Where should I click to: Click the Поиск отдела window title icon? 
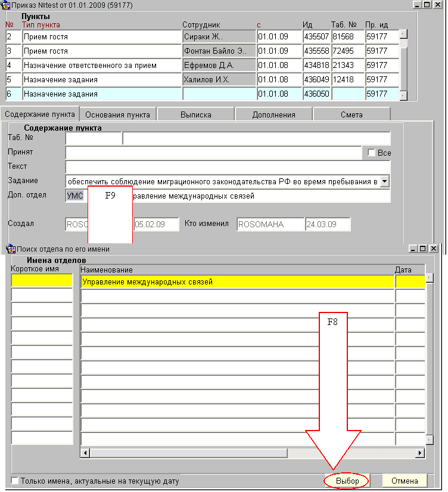[x=11, y=249]
